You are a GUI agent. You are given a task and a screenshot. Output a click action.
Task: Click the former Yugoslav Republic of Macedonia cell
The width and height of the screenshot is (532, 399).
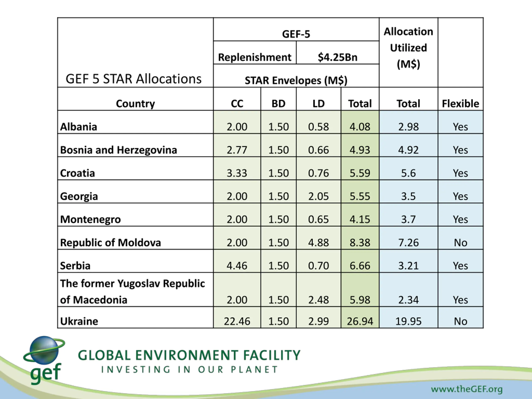135,289
